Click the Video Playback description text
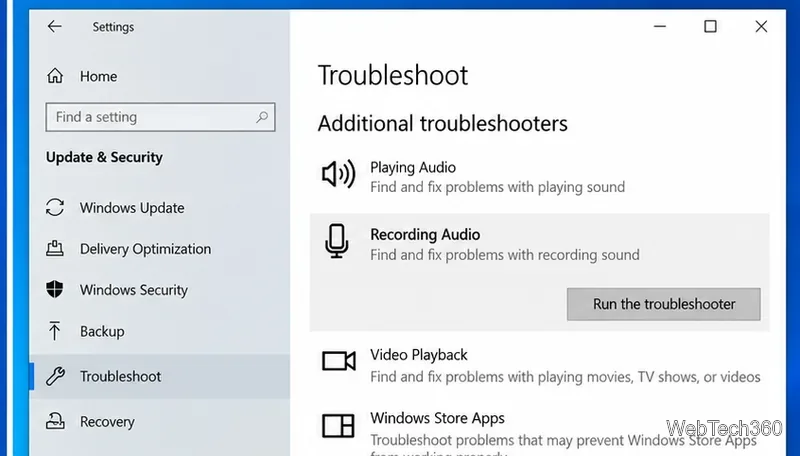The height and width of the screenshot is (456, 800). coord(565,377)
